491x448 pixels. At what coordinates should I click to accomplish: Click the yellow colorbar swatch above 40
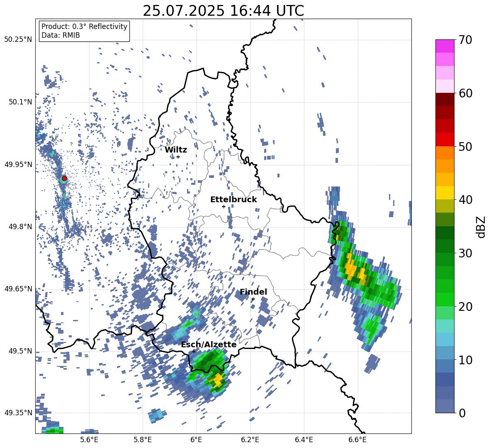pos(445,193)
